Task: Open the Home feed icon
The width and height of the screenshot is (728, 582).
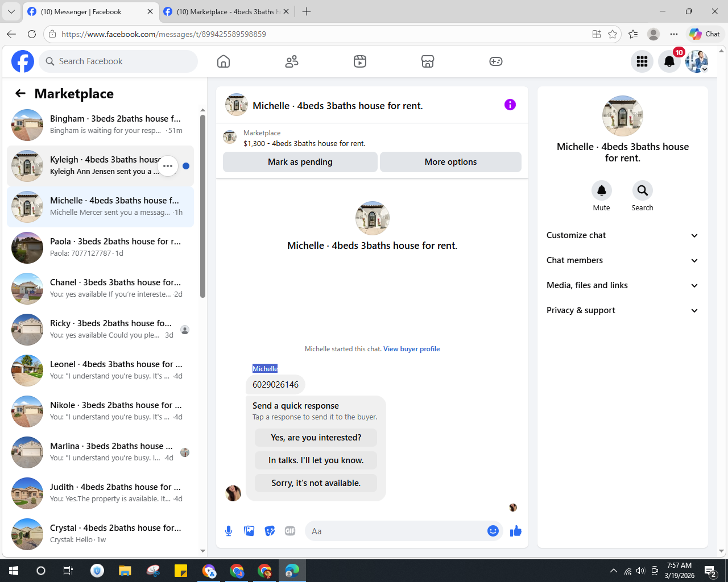Action: click(224, 61)
